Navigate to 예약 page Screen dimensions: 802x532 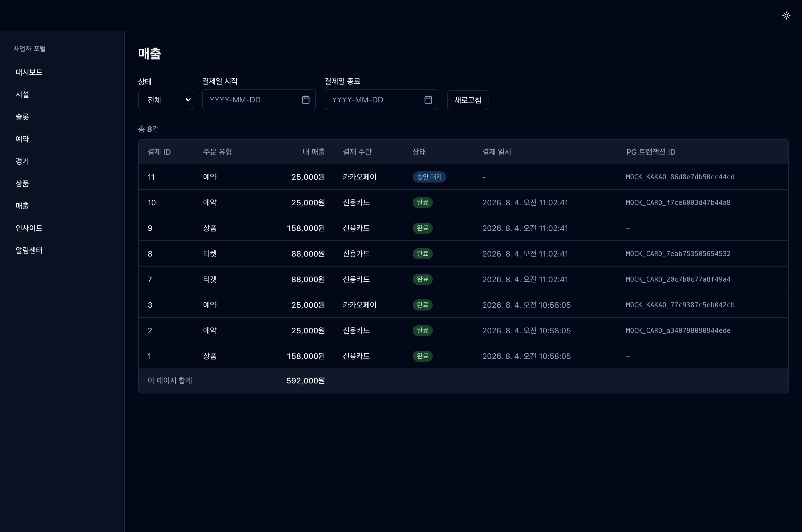pos(22,139)
